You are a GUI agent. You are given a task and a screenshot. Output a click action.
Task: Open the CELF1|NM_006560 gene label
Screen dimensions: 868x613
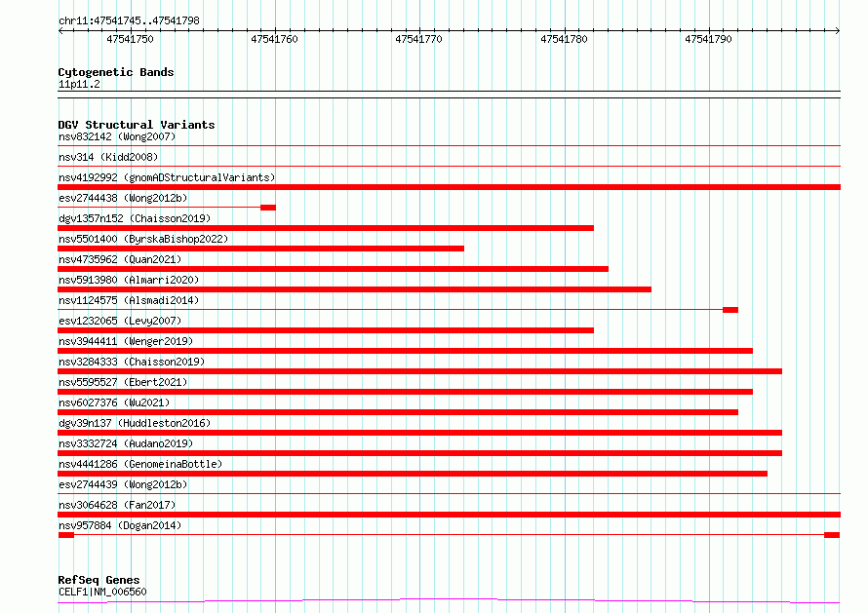(x=102, y=592)
